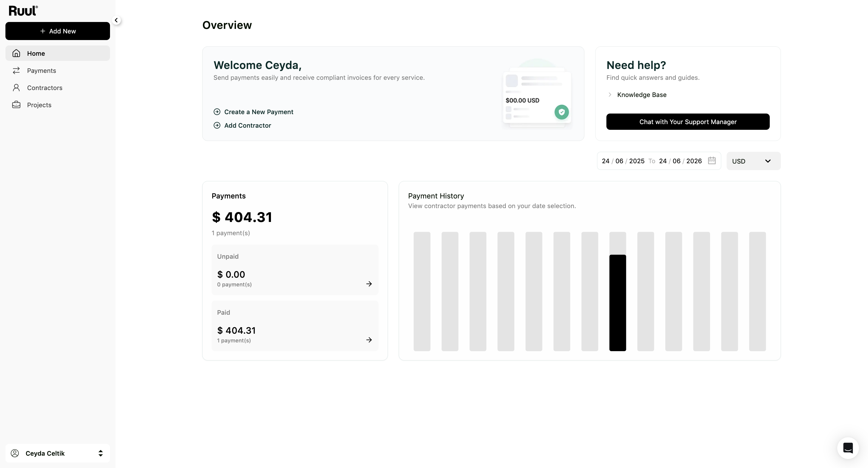Click arrow icon beside Create a New Payment

pos(217,112)
